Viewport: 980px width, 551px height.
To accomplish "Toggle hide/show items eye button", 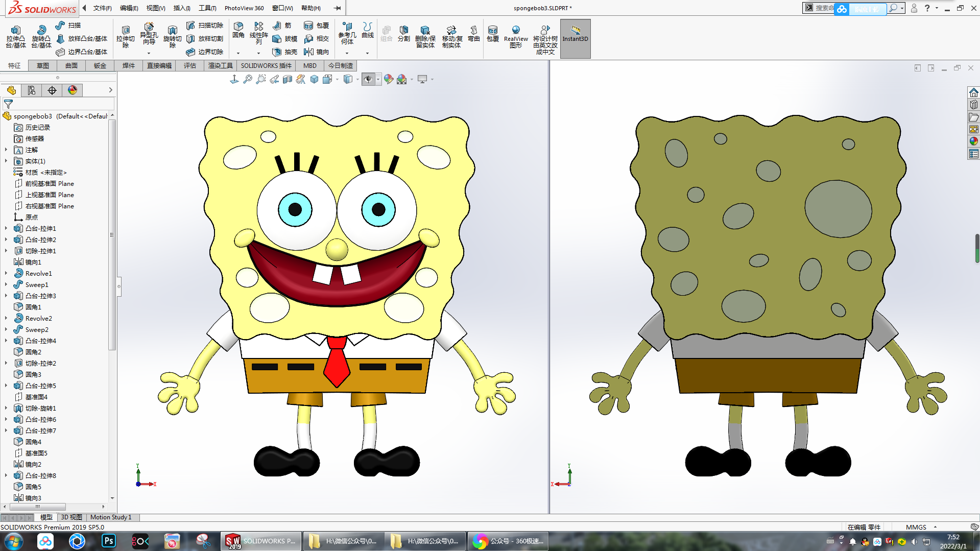I will (x=368, y=79).
